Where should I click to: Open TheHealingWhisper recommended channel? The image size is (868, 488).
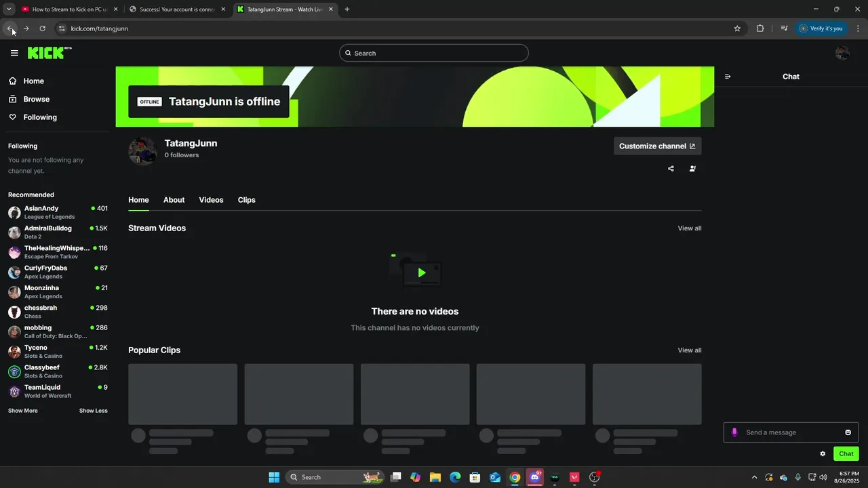pos(58,252)
